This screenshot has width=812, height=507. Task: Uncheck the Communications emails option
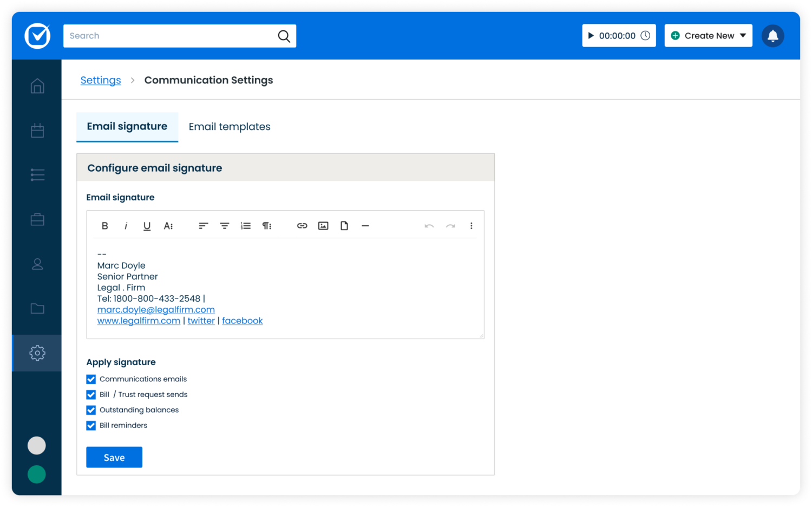pos(91,379)
